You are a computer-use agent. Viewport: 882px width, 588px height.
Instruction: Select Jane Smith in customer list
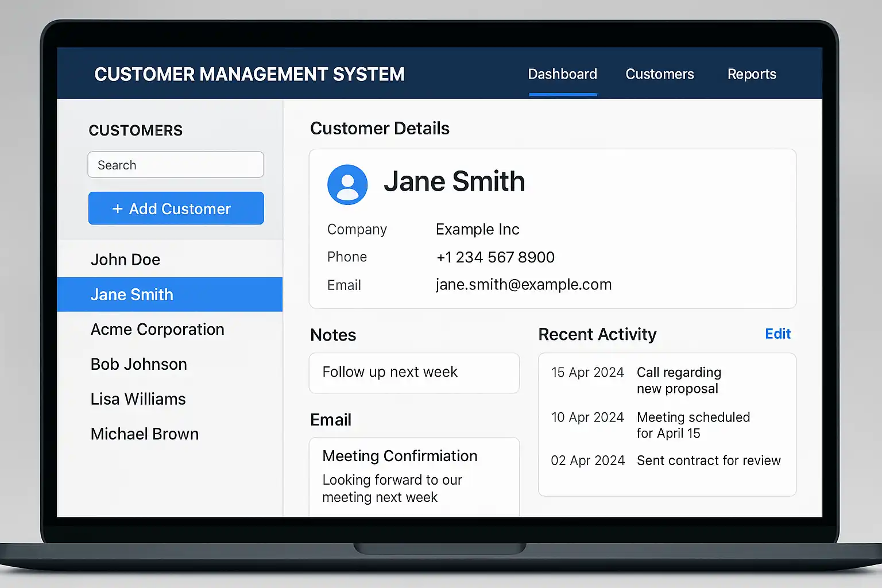(x=132, y=295)
